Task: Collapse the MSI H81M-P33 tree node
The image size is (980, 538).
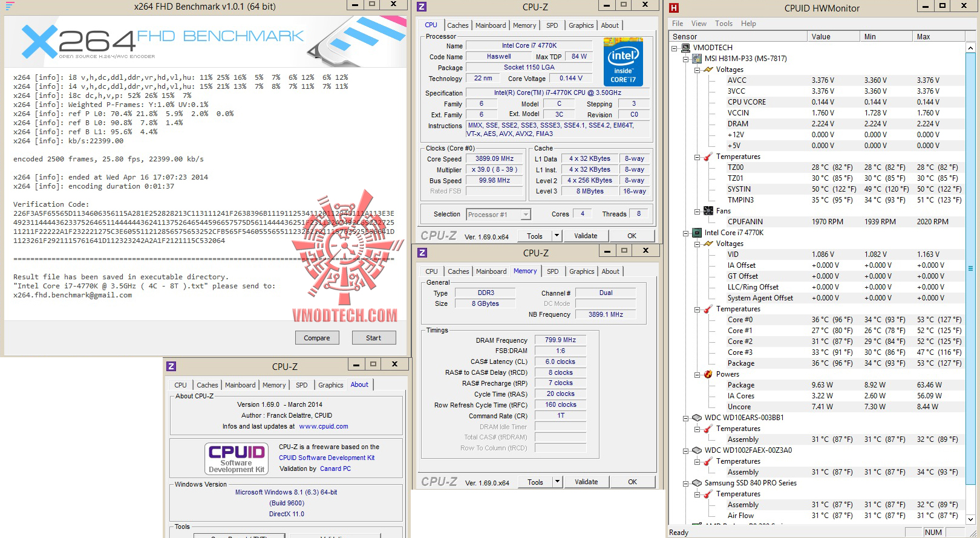Action: point(686,59)
